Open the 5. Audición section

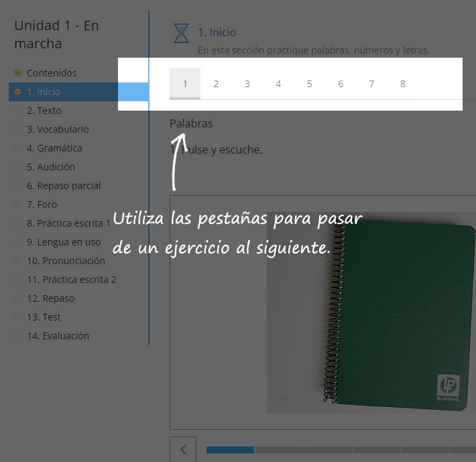(51, 167)
